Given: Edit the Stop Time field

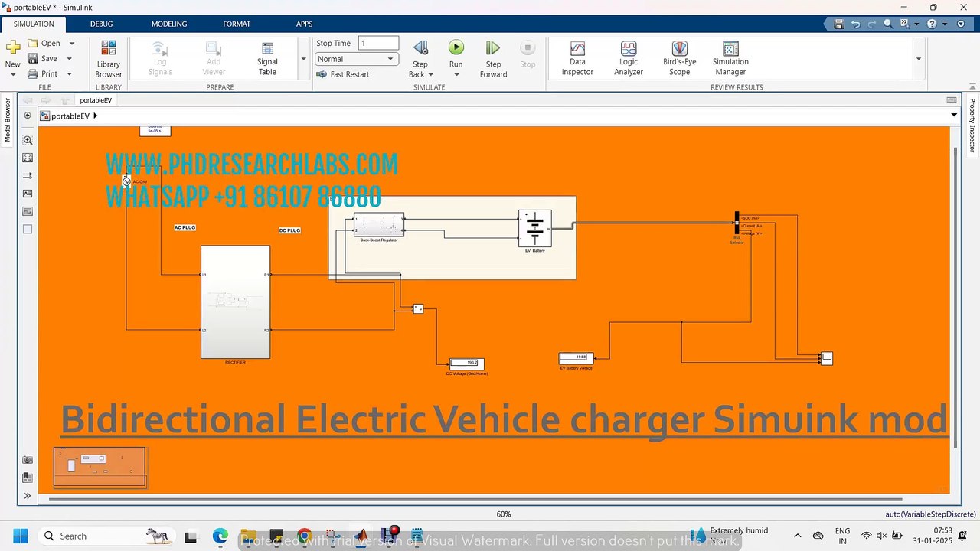Looking at the screenshot, I should click(x=378, y=44).
